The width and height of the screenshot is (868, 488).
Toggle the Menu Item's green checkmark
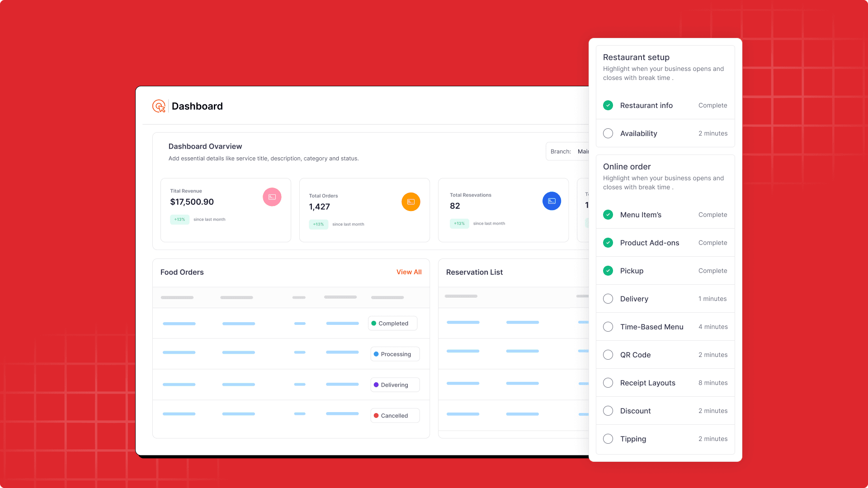point(608,215)
